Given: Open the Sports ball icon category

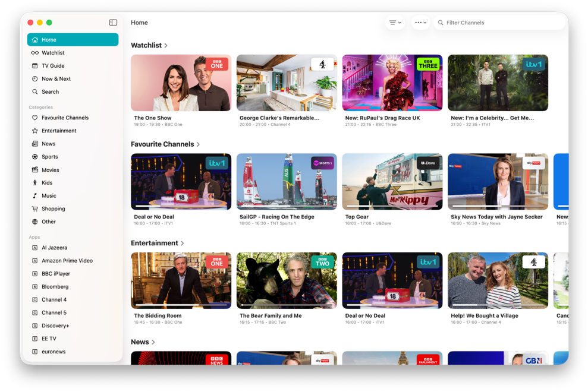Looking at the screenshot, I should click(x=34, y=157).
